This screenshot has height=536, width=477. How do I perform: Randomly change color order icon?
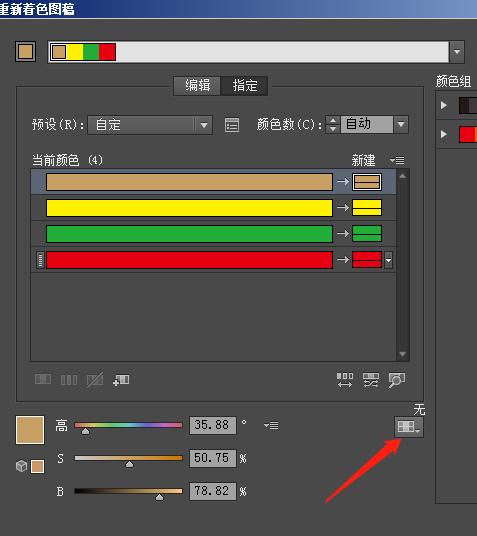click(345, 380)
